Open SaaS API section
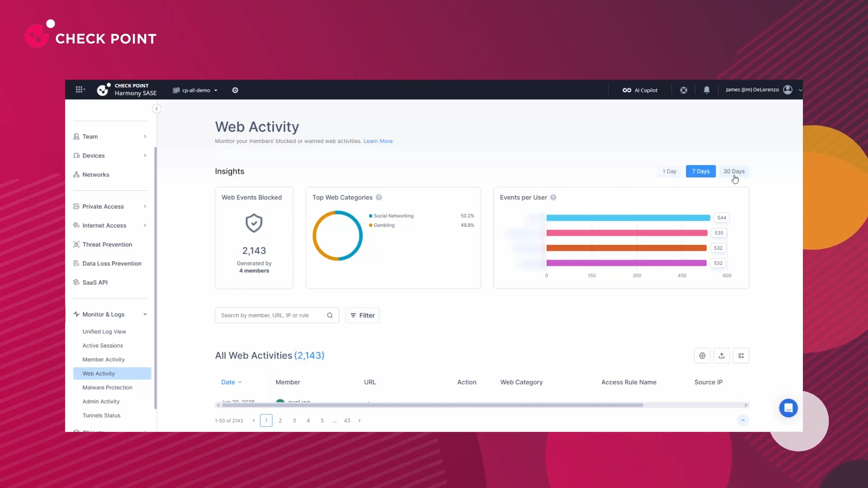This screenshot has width=868, height=488. pyautogui.click(x=95, y=282)
